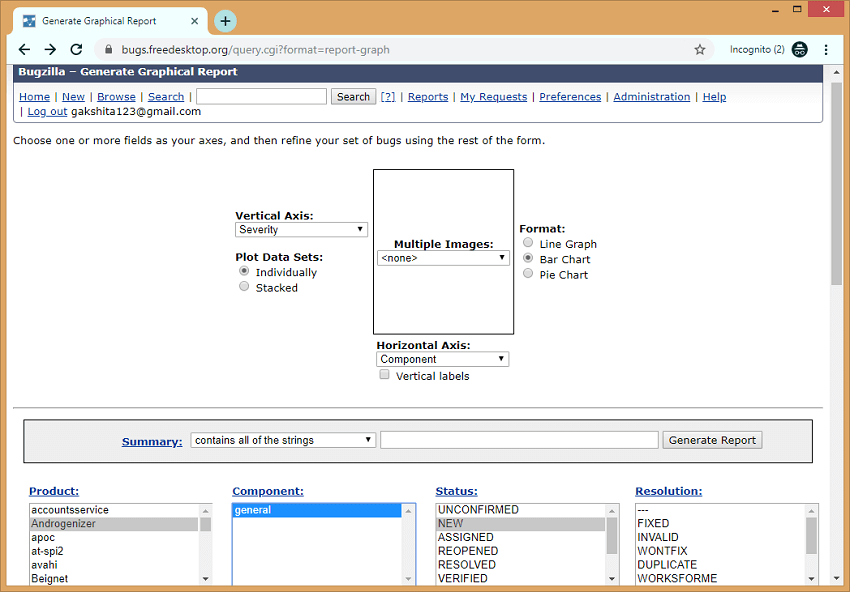The width and height of the screenshot is (850, 592).
Task: Click the Log out link
Action: (x=47, y=112)
